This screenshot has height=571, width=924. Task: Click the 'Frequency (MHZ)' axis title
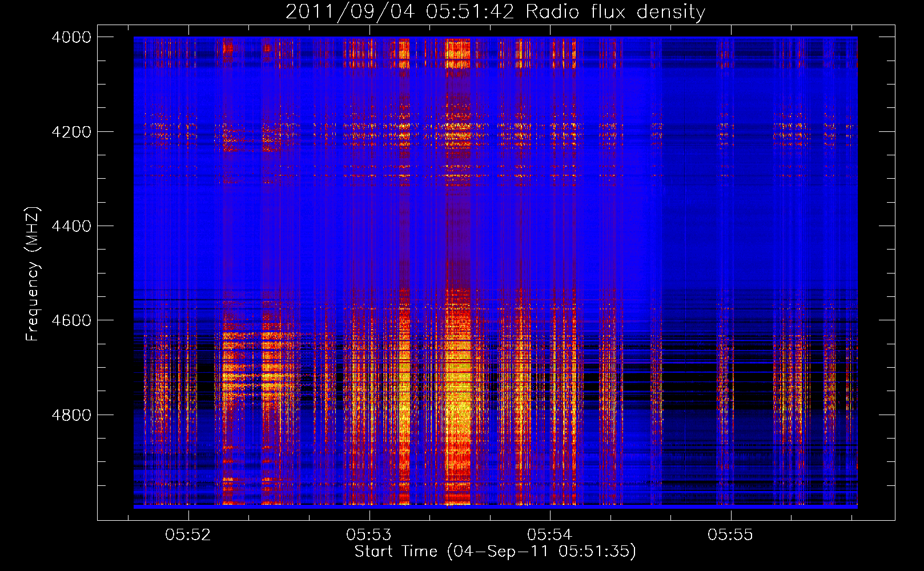click(x=33, y=274)
